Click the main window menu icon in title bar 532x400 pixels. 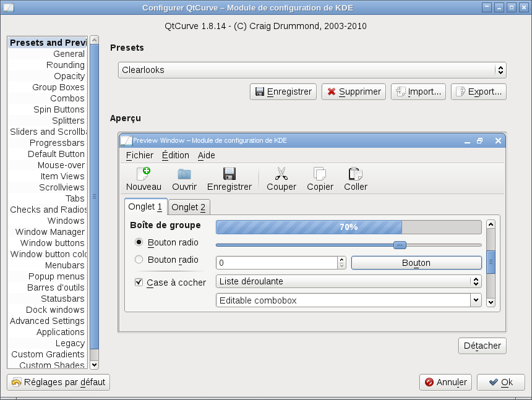(9, 7)
